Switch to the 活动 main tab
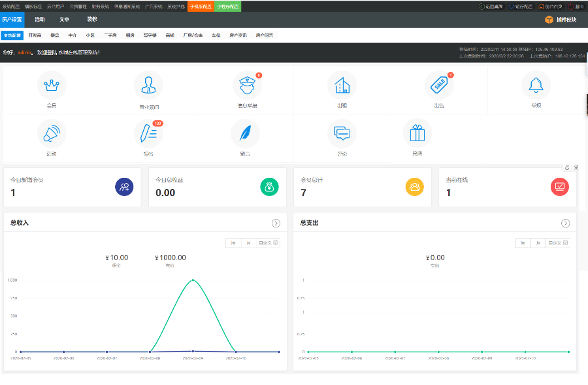Screen dimensions: 588x385 tap(40, 20)
